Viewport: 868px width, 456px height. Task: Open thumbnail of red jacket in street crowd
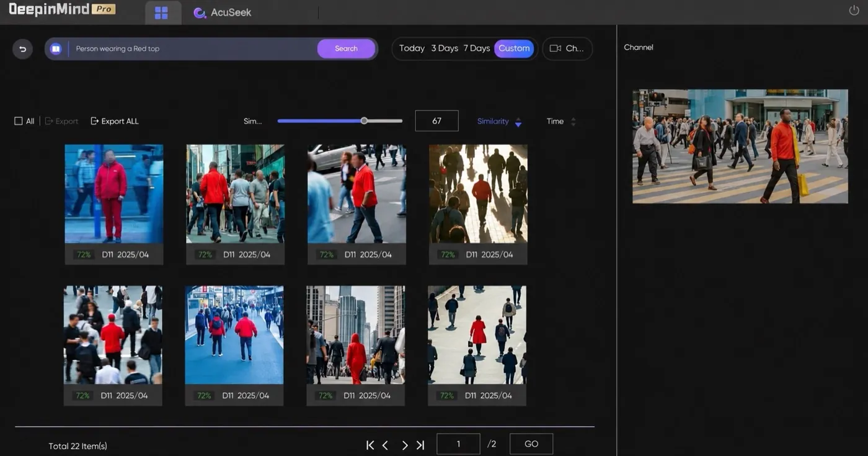236,194
